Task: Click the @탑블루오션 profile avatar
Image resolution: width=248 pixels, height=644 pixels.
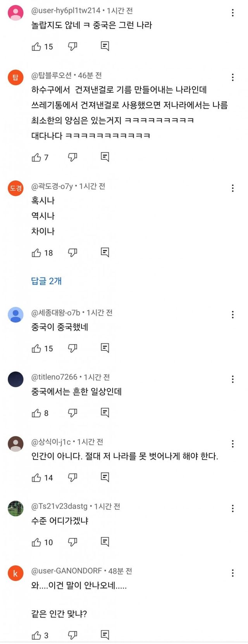Action: tap(15, 77)
